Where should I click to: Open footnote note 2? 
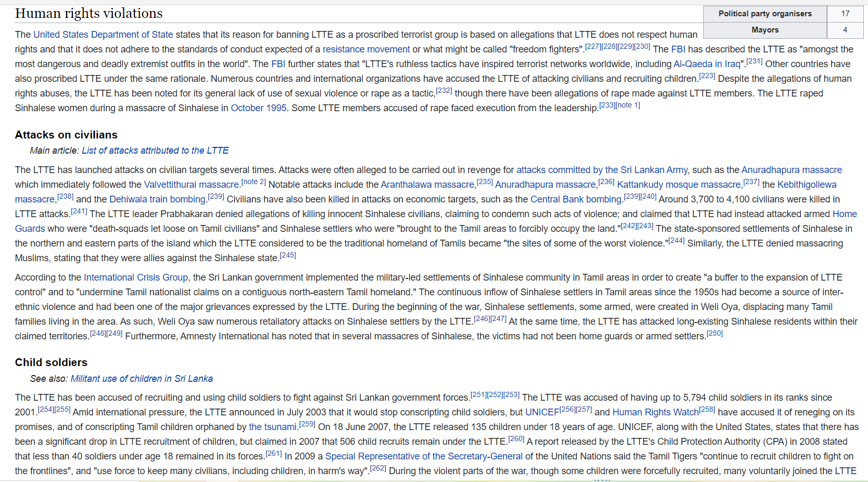coord(253,182)
